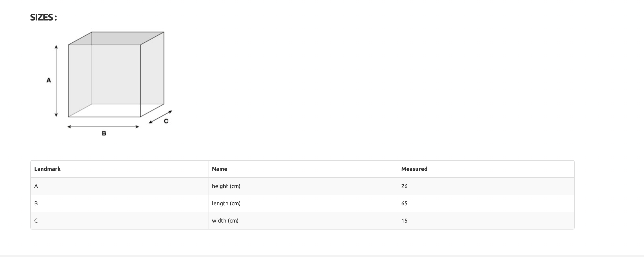Click the diagonal width arrow in the diagram
The image size is (644, 257).
(160, 117)
